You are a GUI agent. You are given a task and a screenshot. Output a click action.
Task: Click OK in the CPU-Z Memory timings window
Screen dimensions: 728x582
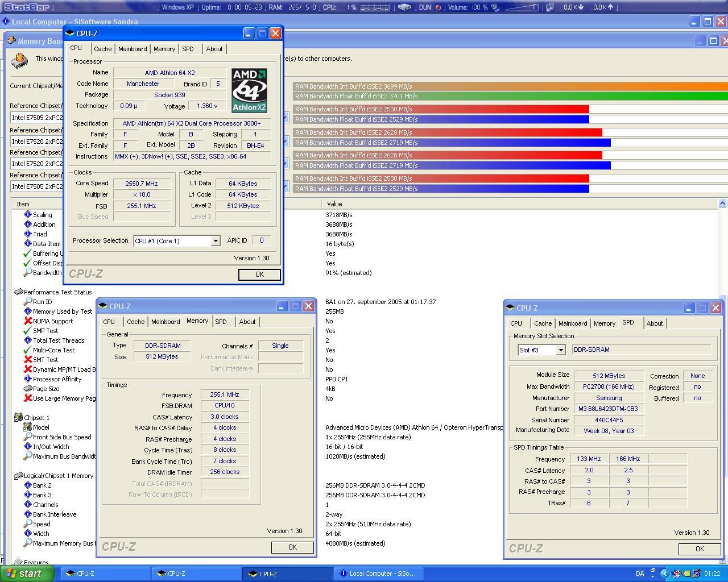[292, 547]
